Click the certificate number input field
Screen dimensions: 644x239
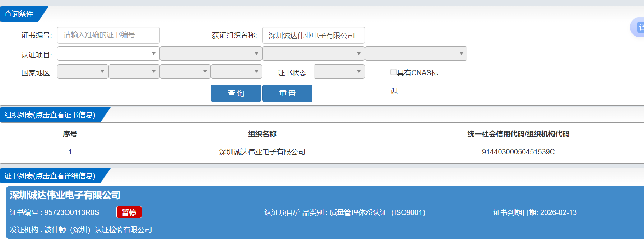[108, 35]
